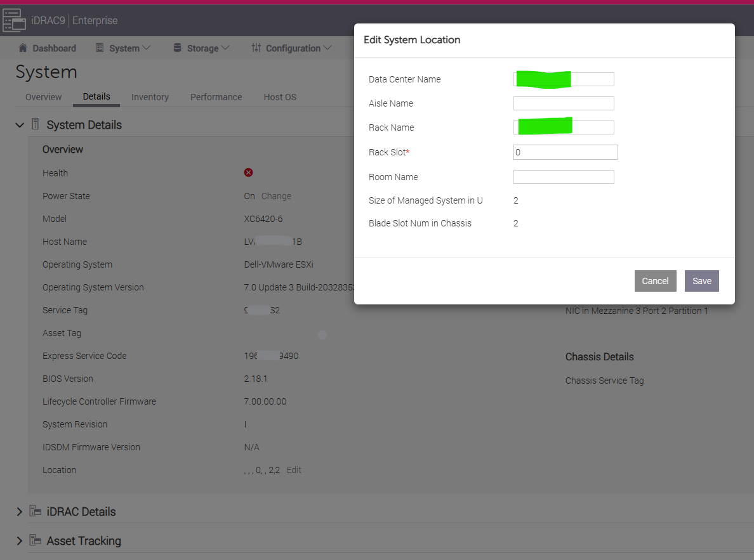Screen dimensions: 754x560
Task: Open the Inventory tab
Action: (150, 96)
